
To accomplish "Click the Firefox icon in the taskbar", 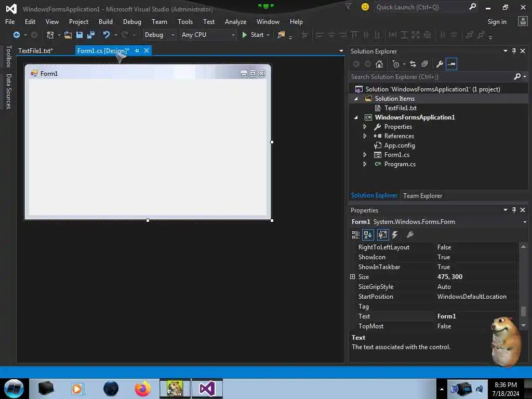I will pos(143,389).
